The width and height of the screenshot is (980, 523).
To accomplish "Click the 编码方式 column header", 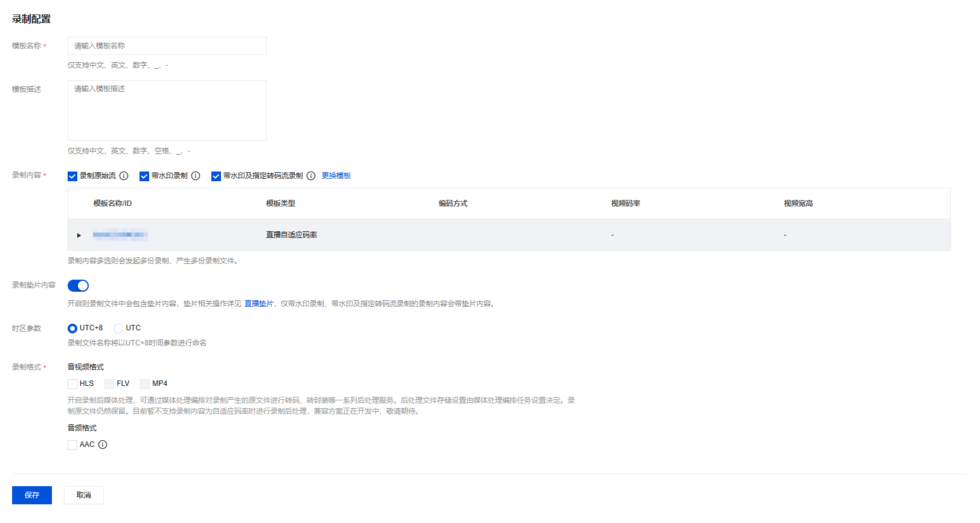I will (x=453, y=204).
